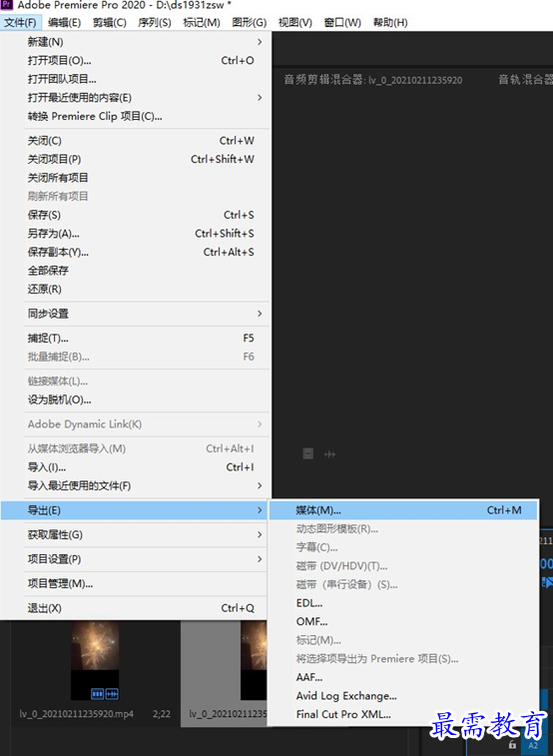This screenshot has width=553, height=756.
Task: Select the second, highlighted fireworks clip thumbnail
Action: click(254, 660)
